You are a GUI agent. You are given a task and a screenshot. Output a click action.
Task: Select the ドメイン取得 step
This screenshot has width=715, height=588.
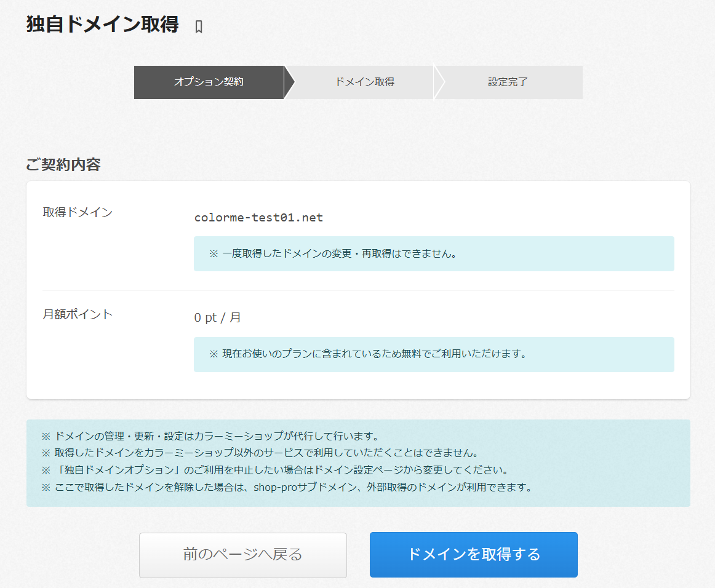[x=364, y=82]
